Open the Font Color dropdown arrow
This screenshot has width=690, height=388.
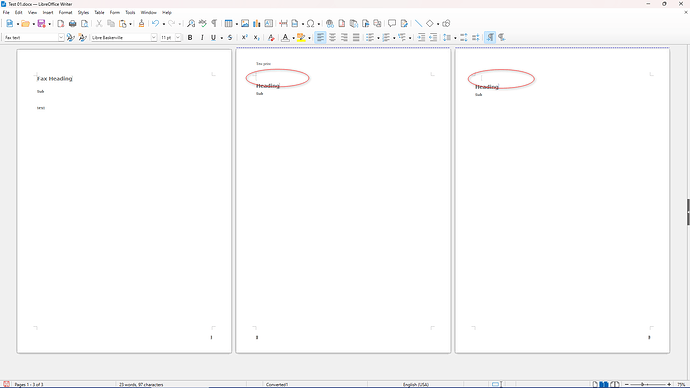(x=294, y=38)
